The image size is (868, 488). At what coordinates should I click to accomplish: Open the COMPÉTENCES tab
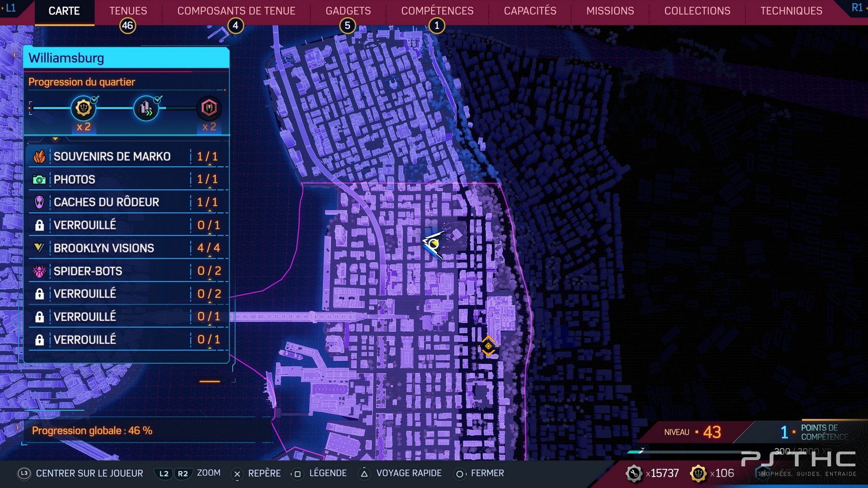pyautogui.click(x=437, y=11)
